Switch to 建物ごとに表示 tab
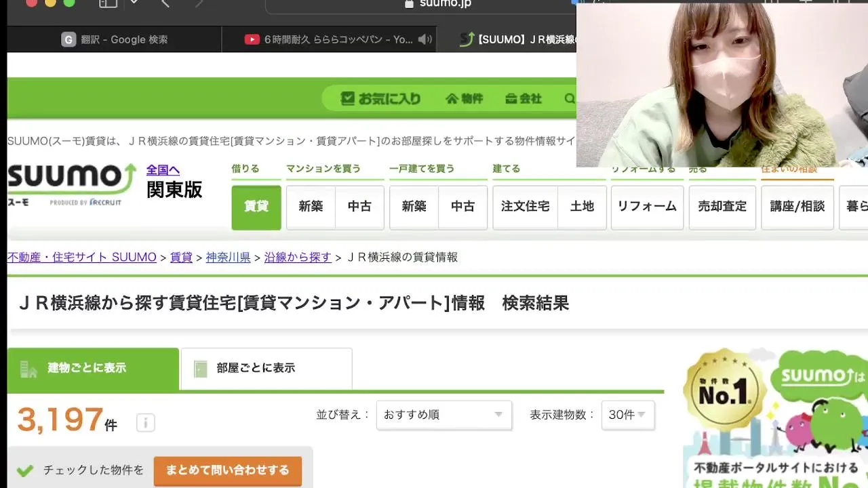Image resolution: width=868 pixels, height=488 pixels. tap(93, 368)
